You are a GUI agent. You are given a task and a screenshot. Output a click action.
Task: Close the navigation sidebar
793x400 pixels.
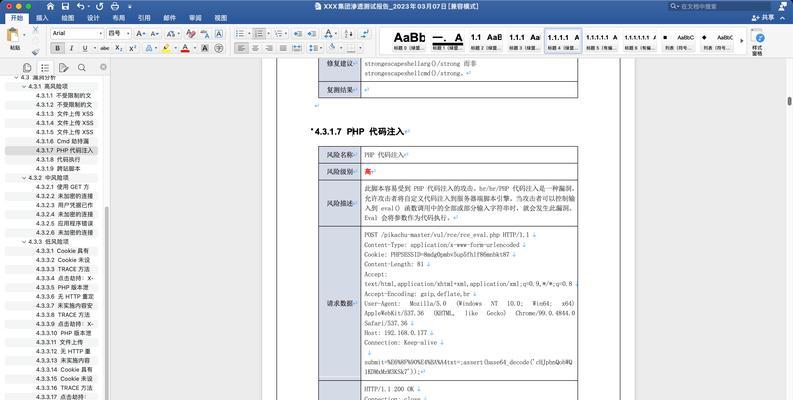click(103, 67)
